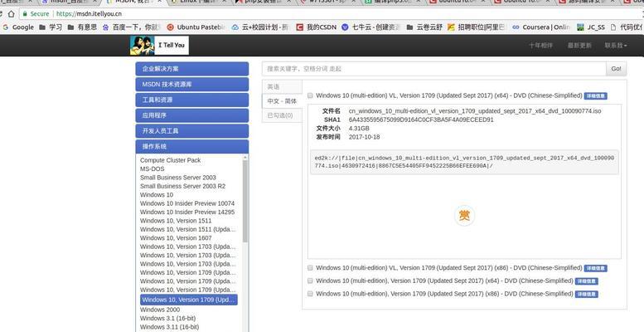The image size is (644, 332).
Task: Click the I Tell You site logo
Action: (159, 46)
